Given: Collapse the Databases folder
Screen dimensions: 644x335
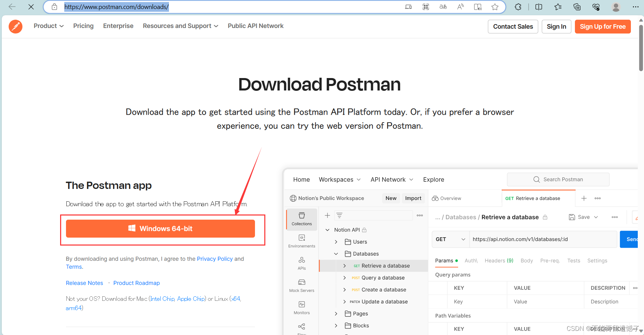Looking at the screenshot, I should tap(336, 254).
